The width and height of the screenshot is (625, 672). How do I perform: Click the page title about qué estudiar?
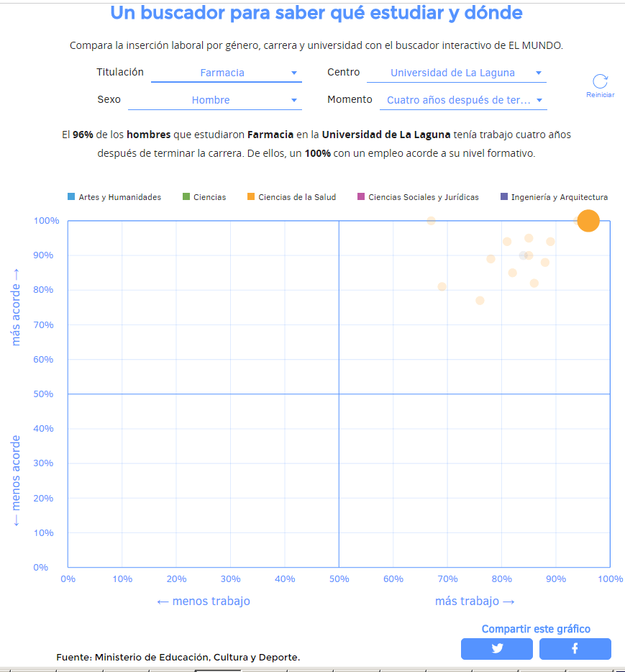tap(316, 13)
